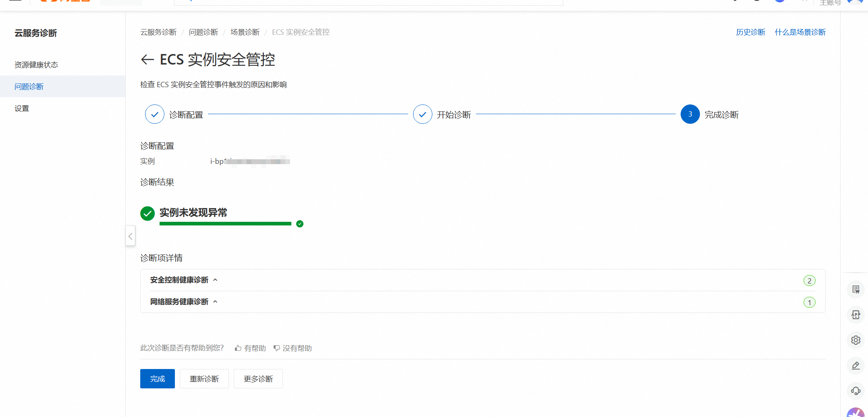Collapse the 网络服务健康诊断 section chevron

[x=215, y=302]
